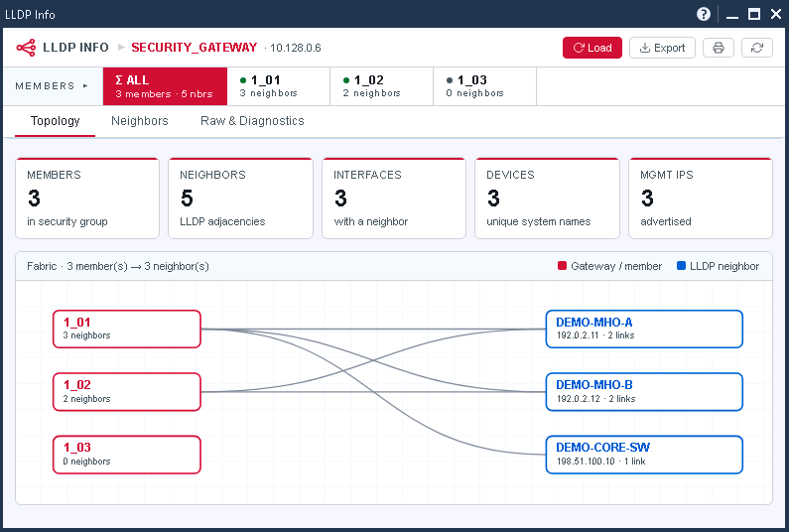Click the red Load button
Image resolution: width=789 pixels, height=532 pixels.
592,48
